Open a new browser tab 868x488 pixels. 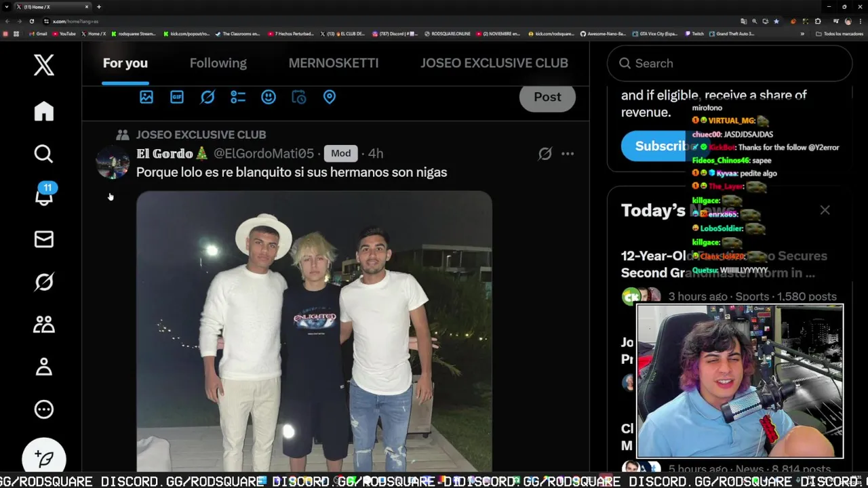pyautogui.click(x=99, y=7)
